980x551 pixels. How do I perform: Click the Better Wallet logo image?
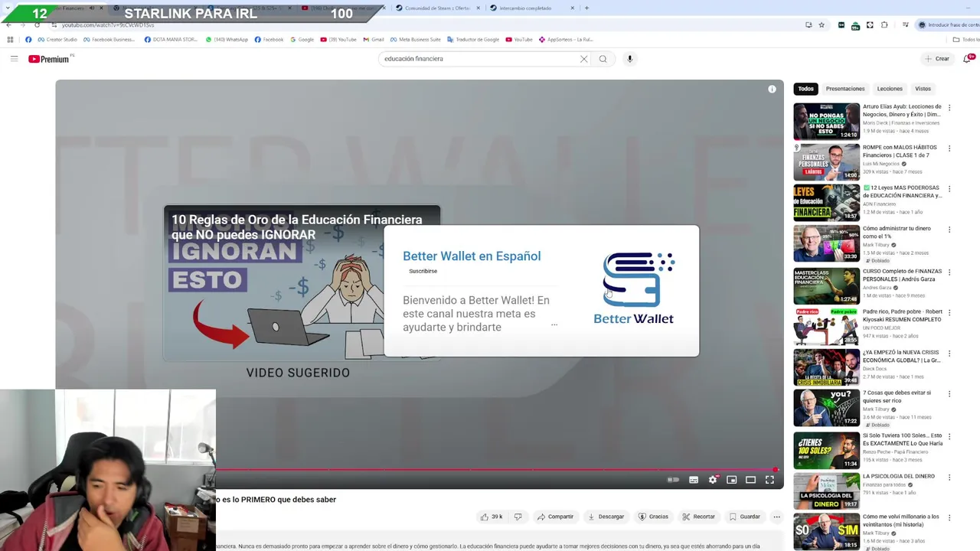point(634,288)
